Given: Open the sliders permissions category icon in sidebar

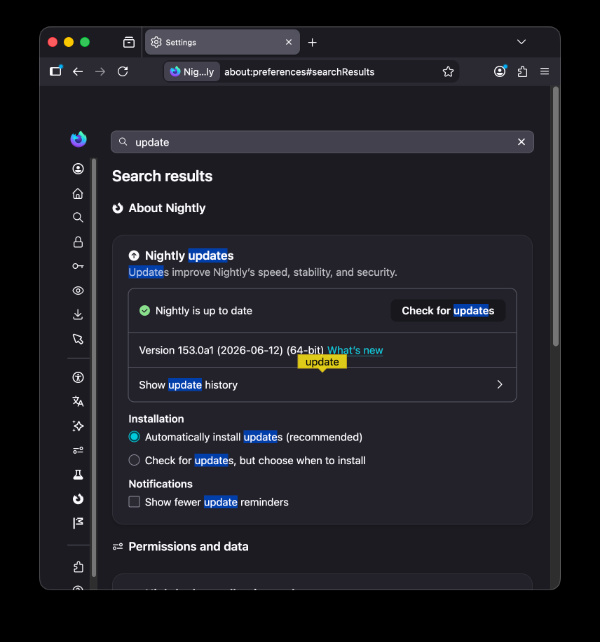Looking at the screenshot, I should (78, 450).
